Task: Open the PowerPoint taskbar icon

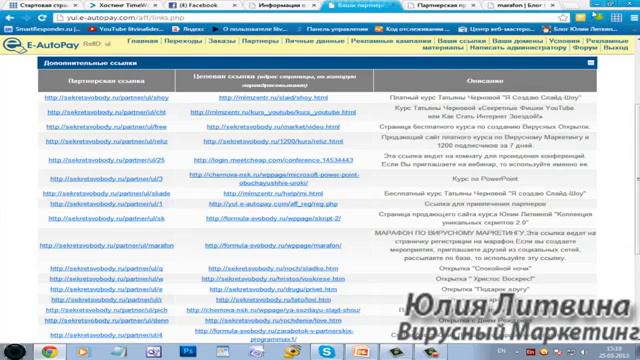Action: pos(361,351)
